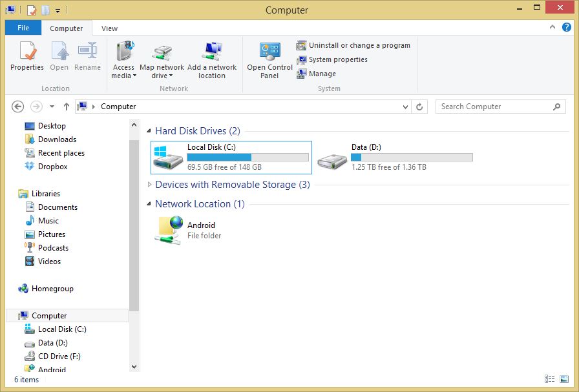The height and width of the screenshot is (392, 579).
Task: Expand the address bar history dropdown
Action: click(405, 107)
